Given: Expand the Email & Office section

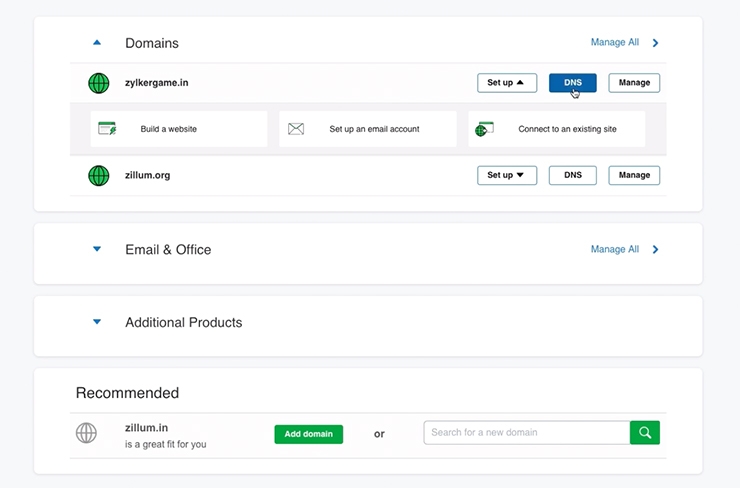Looking at the screenshot, I should [97, 249].
